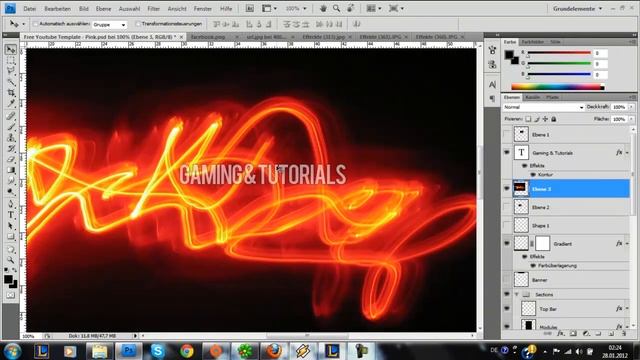The height and width of the screenshot is (360, 640).
Task: Select the Lasso tool
Action: 11,71
